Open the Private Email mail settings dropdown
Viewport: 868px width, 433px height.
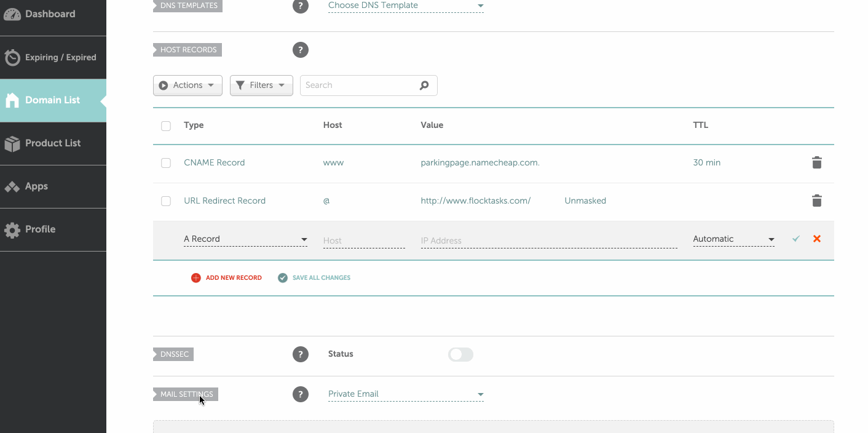[x=406, y=394]
